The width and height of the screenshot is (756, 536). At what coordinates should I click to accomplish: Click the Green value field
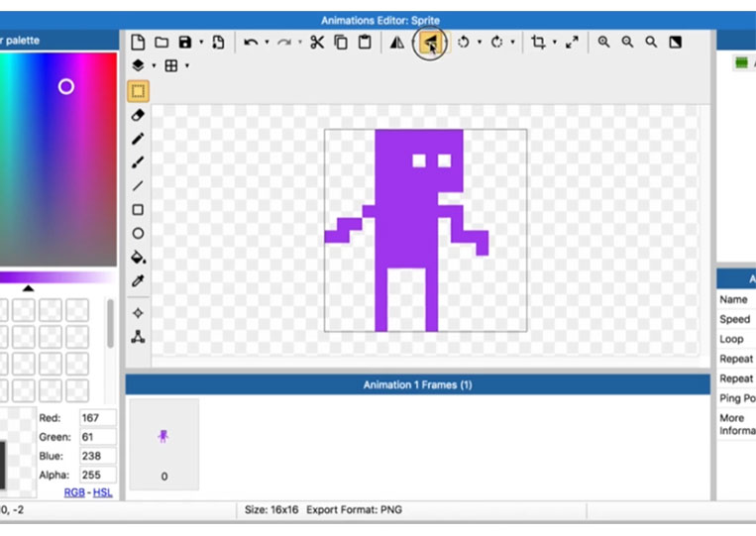pyautogui.click(x=98, y=437)
